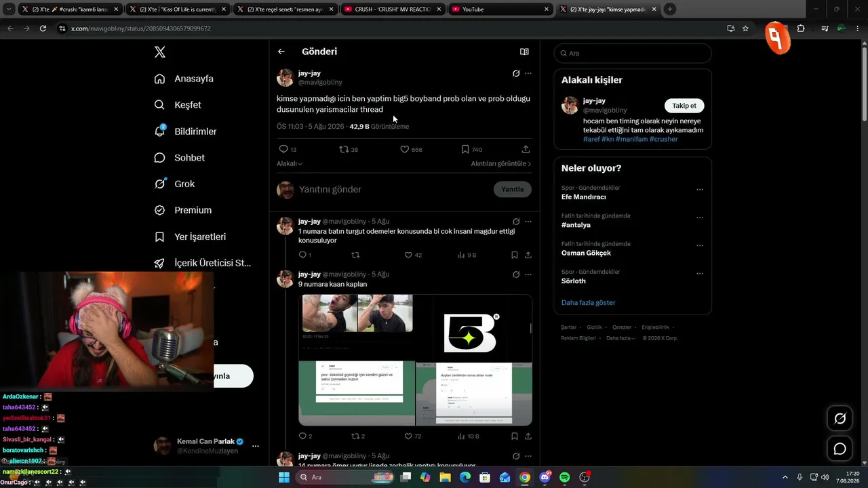Go back using the Gönderi back arrow

(281, 52)
